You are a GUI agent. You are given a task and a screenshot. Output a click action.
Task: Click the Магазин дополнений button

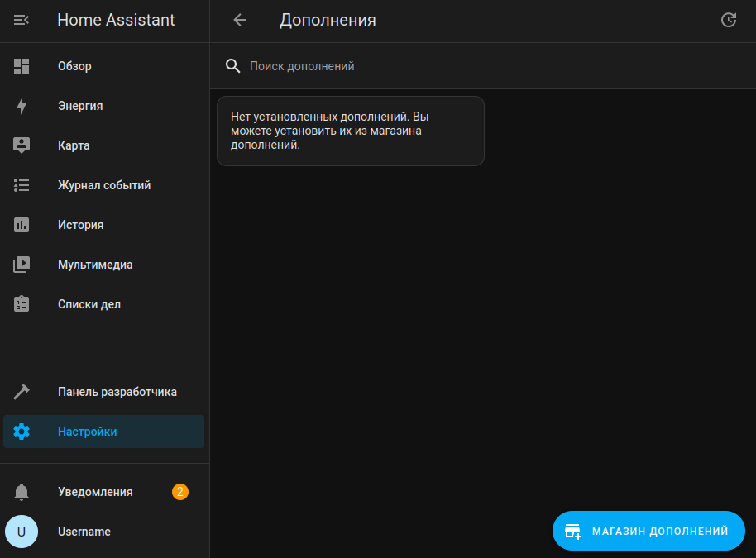(x=648, y=531)
